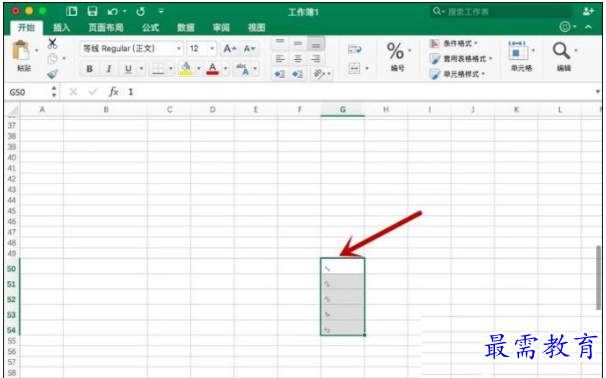This screenshot has height=378, width=606.
Task: Toggle Italic formatting
Action: [x=109, y=69]
